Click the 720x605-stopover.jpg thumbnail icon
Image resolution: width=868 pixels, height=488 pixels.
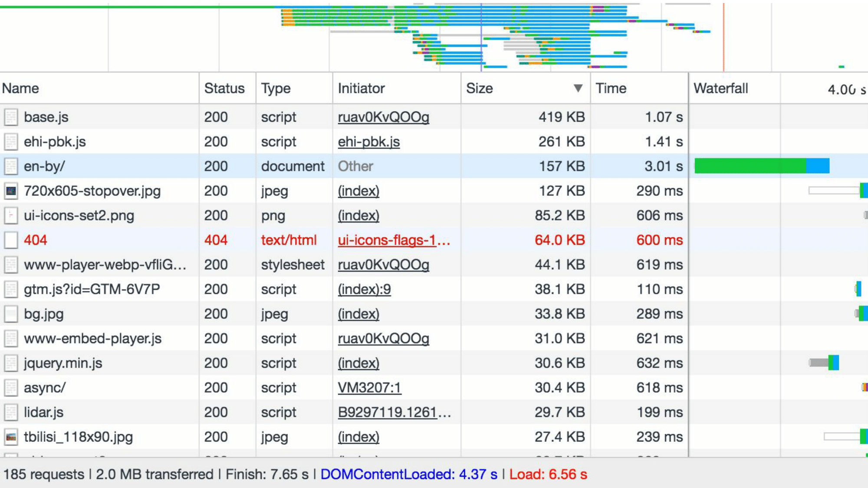[11, 191]
